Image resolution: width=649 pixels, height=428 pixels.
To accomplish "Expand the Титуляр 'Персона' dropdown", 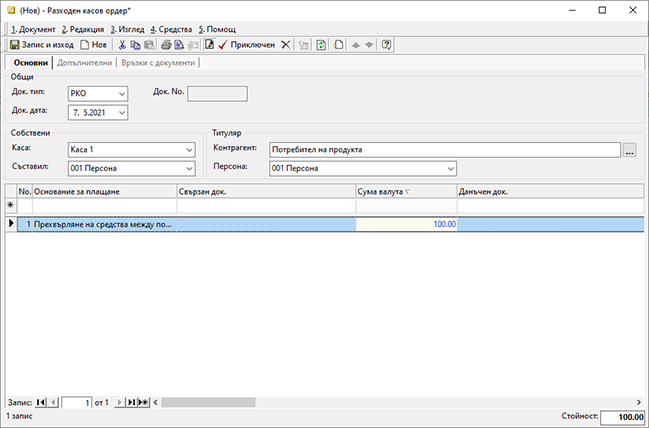I will coord(451,168).
